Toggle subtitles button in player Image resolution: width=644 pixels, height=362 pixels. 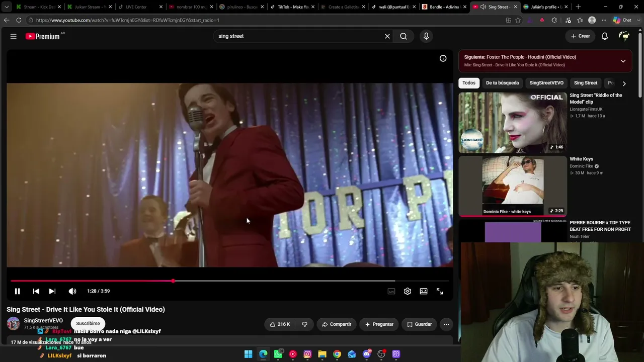point(391,291)
